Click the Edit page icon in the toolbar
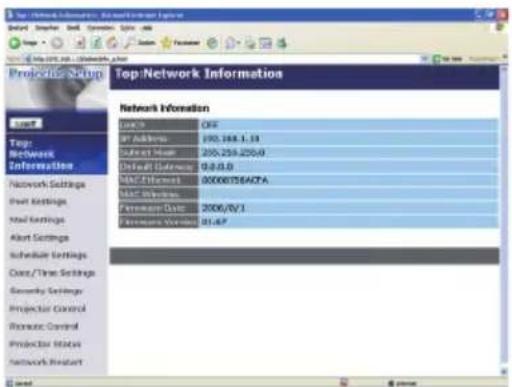Screen dimensions: 512x387 pyautogui.click(x=266, y=43)
